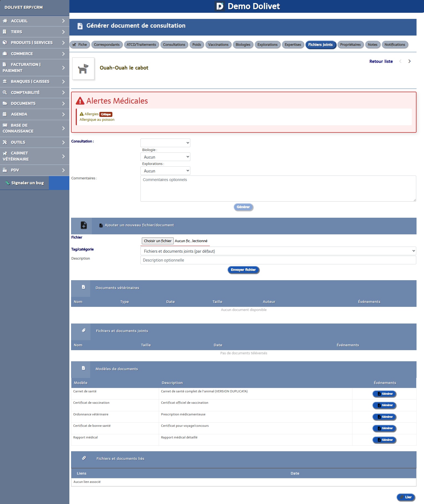Click the Retour liste link
The height and width of the screenshot is (504, 424).
[381, 61]
